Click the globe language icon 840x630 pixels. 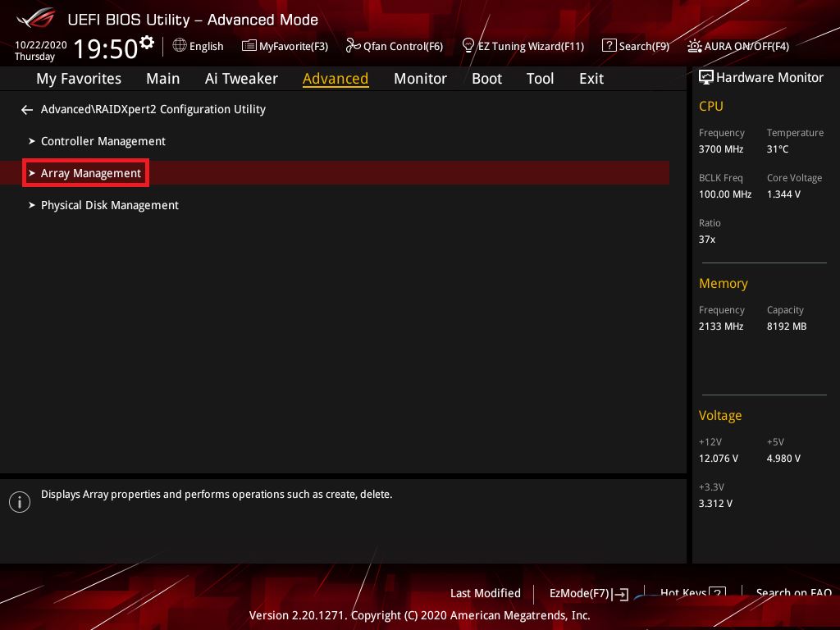180,46
